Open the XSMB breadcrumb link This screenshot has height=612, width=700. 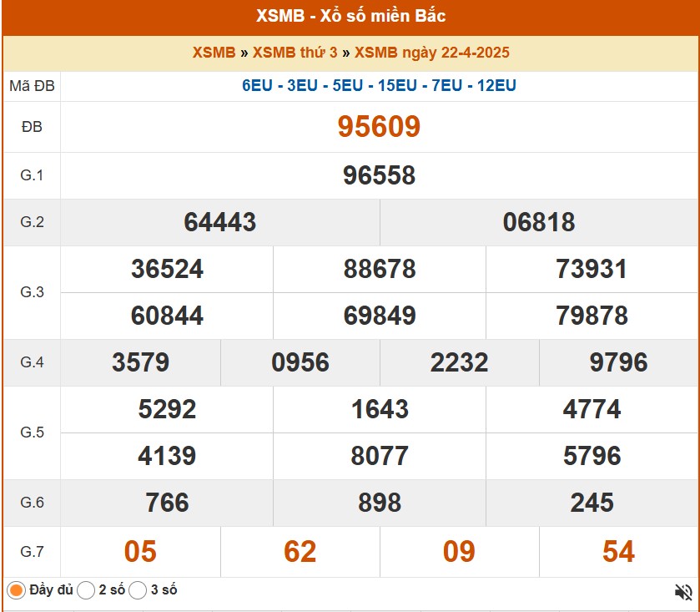tap(214, 52)
